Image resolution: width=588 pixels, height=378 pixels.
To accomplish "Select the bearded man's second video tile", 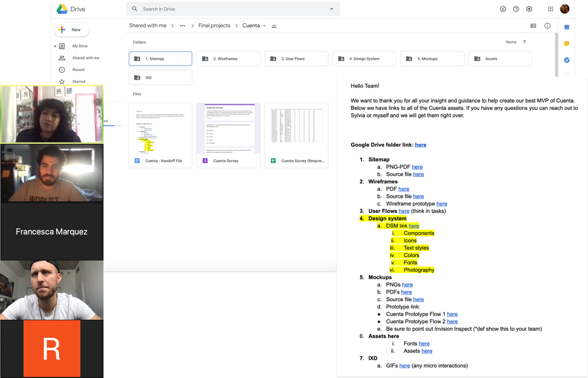I will click(52, 173).
